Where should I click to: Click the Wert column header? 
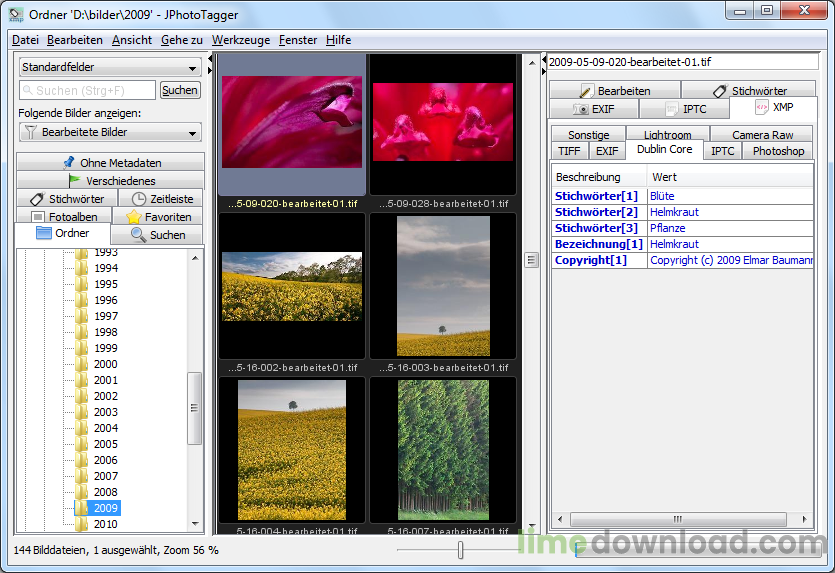(731, 177)
